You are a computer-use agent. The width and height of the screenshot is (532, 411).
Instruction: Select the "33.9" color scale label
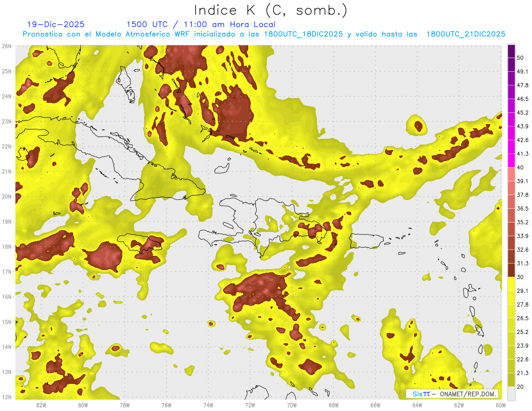pos(522,236)
